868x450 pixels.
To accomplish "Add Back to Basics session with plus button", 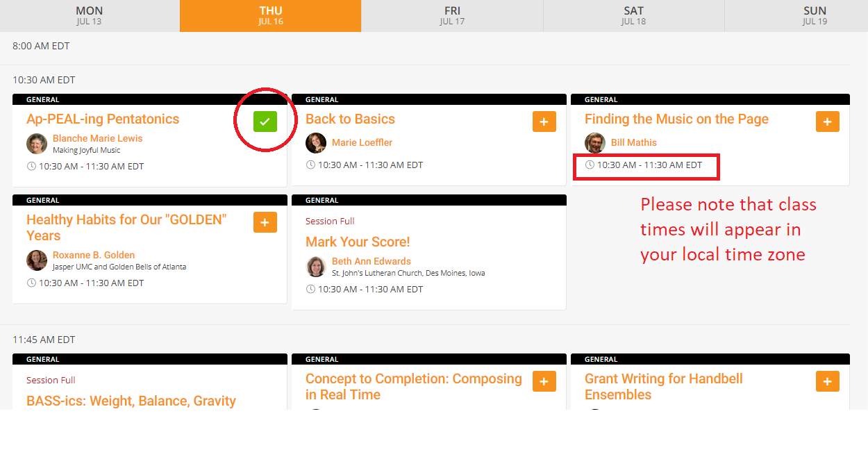I will click(x=544, y=122).
